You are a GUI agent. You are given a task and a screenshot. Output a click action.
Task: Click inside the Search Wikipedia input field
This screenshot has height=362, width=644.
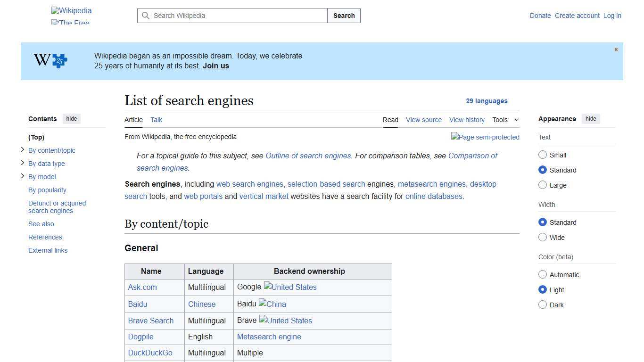231,16
